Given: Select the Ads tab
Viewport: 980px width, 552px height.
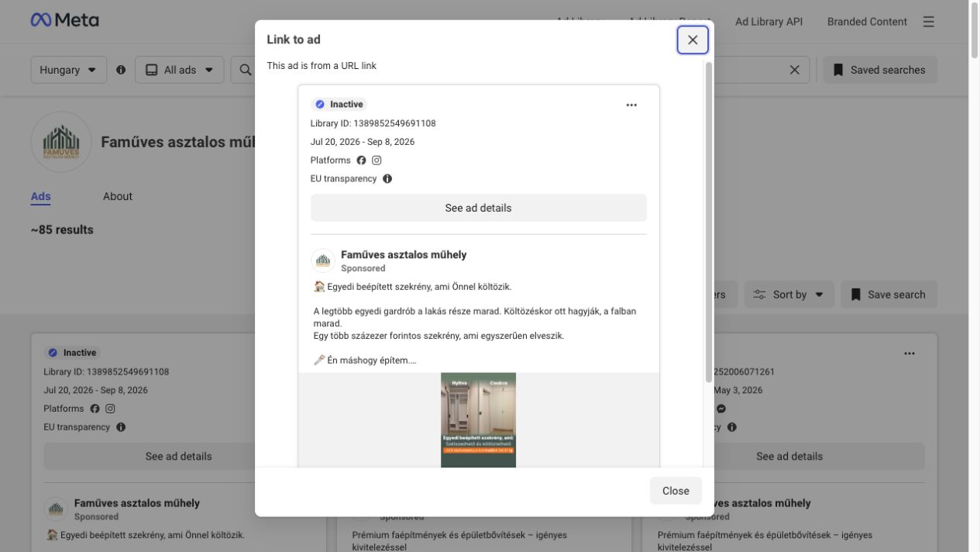Looking at the screenshot, I should click(x=40, y=196).
